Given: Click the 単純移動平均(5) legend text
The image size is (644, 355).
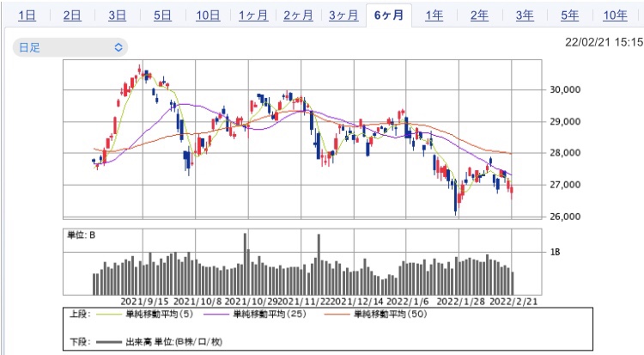Looking at the screenshot, I should point(160,315).
